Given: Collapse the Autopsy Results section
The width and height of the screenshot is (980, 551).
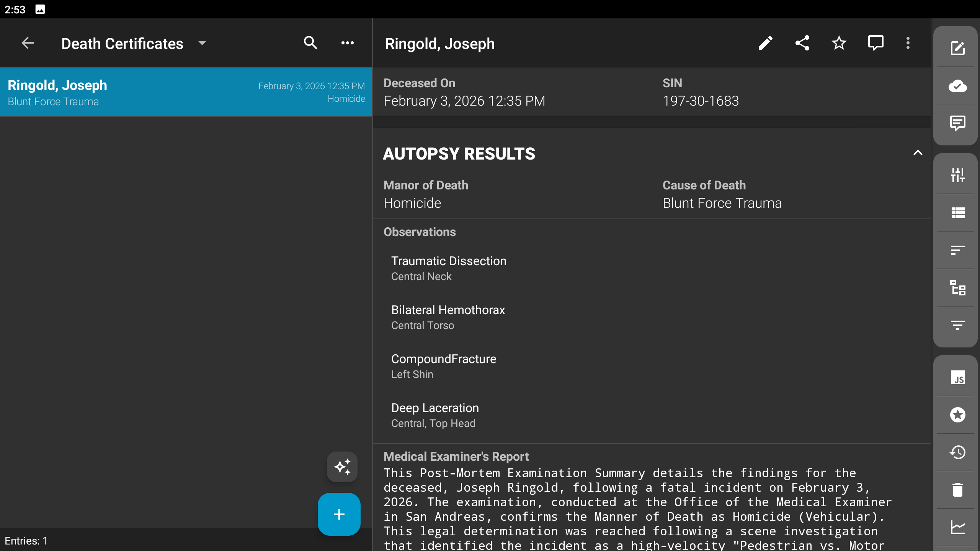Looking at the screenshot, I should (918, 153).
